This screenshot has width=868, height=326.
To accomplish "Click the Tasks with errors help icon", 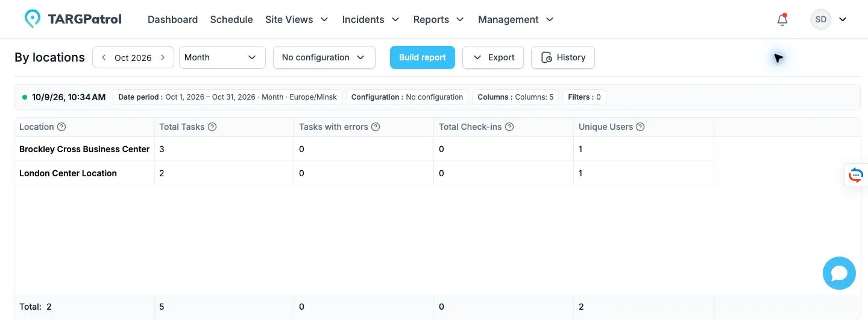I will 376,127.
